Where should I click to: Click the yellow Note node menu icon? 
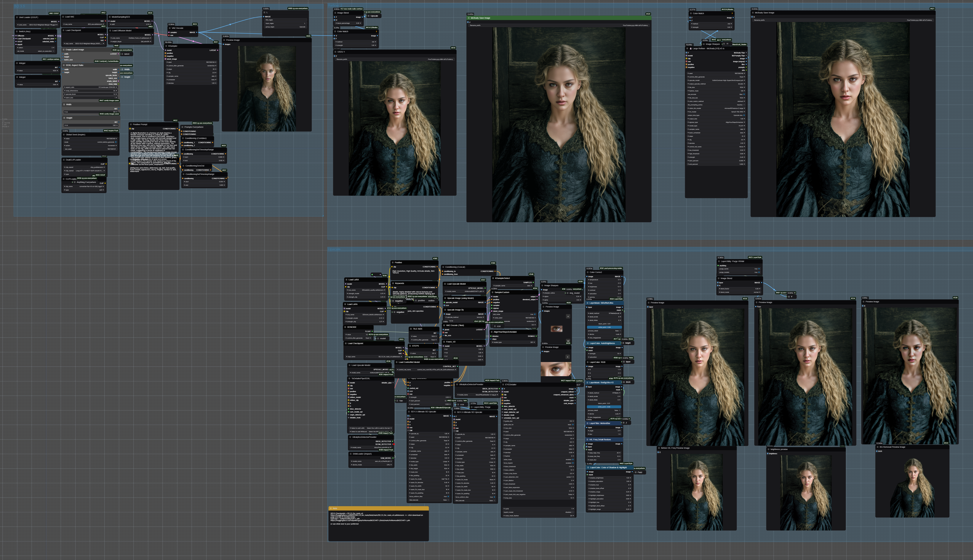click(331, 508)
